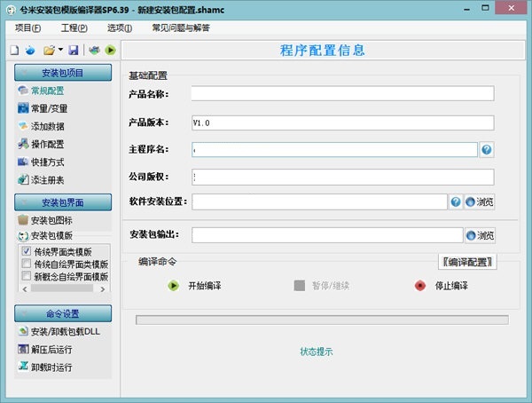This screenshot has height=403, width=532.
Task: Click the 产品名称 input field
Action: [x=342, y=93]
